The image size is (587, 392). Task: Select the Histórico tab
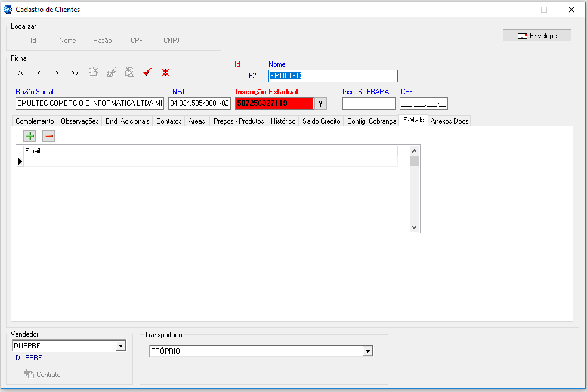pos(283,121)
